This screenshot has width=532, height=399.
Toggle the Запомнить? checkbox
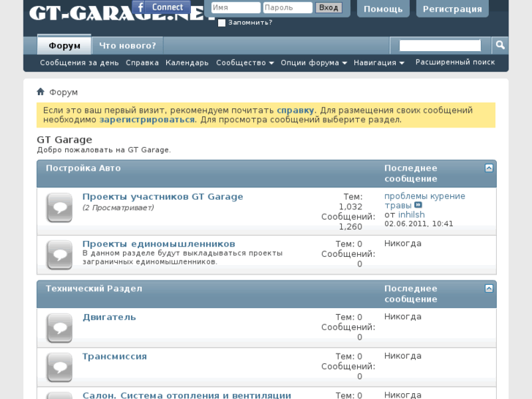click(x=222, y=23)
